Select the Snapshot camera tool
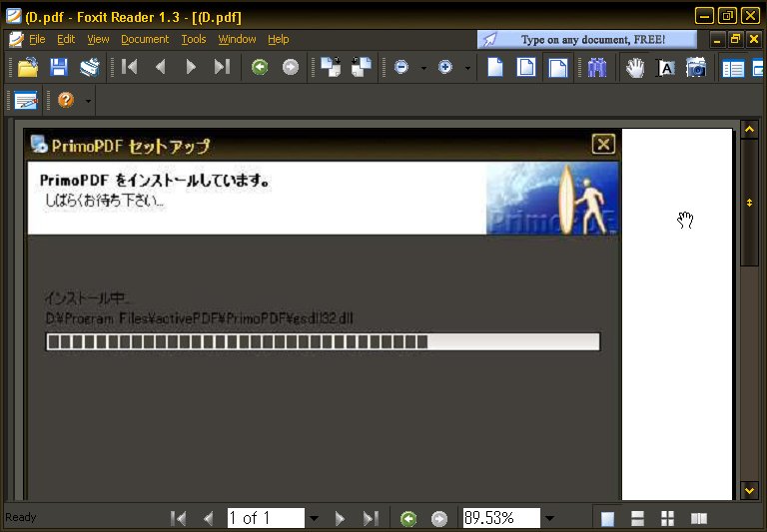Image resolution: width=767 pixels, height=532 pixels. pyautogui.click(x=695, y=68)
